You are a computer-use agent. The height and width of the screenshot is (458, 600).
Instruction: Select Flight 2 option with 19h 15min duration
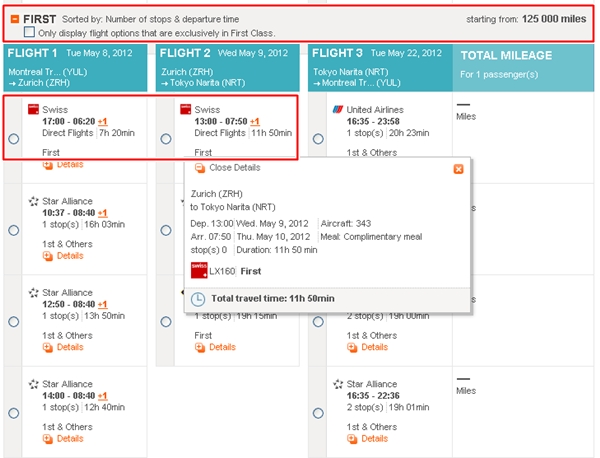click(x=166, y=322)
